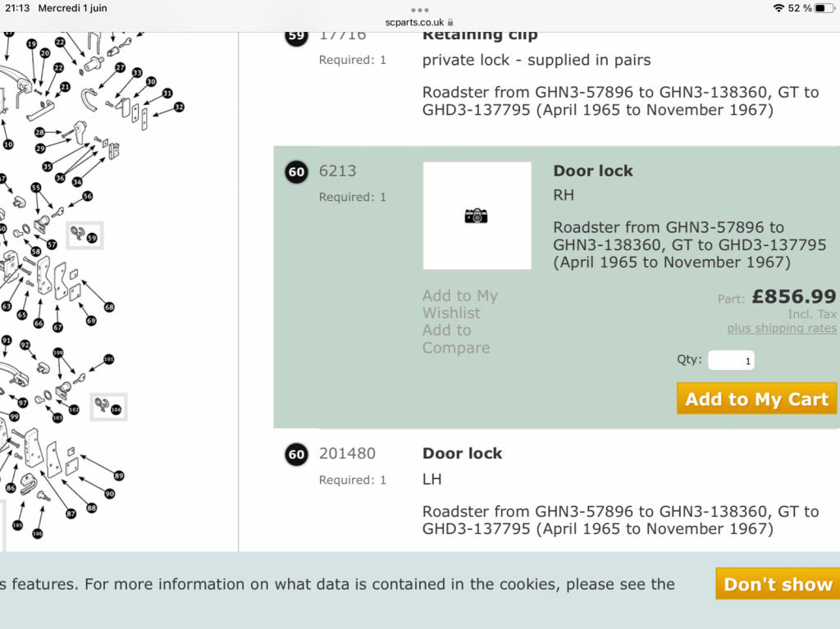Tap the three-dots multitasking menu at top
Screen dimensions: 840x629
pos(419,10)
